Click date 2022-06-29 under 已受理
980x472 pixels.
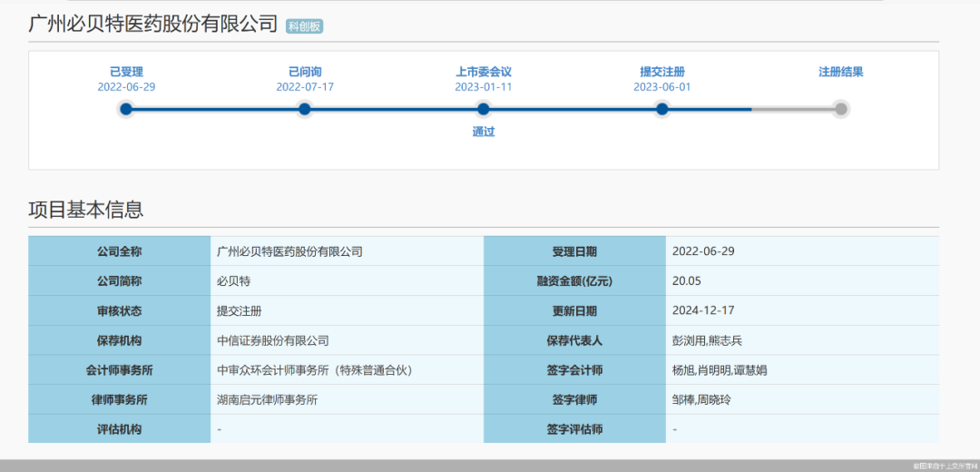pyautogui.click(x=126, y=87)
